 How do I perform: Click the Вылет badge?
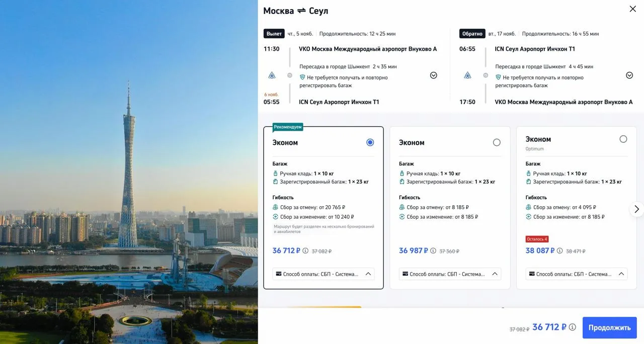274,34
